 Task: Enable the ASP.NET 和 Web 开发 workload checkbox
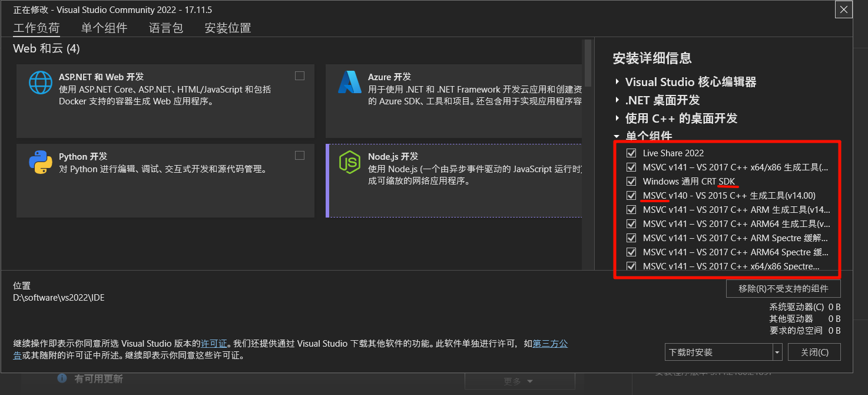pyautogui.click(x=300, y=75)
